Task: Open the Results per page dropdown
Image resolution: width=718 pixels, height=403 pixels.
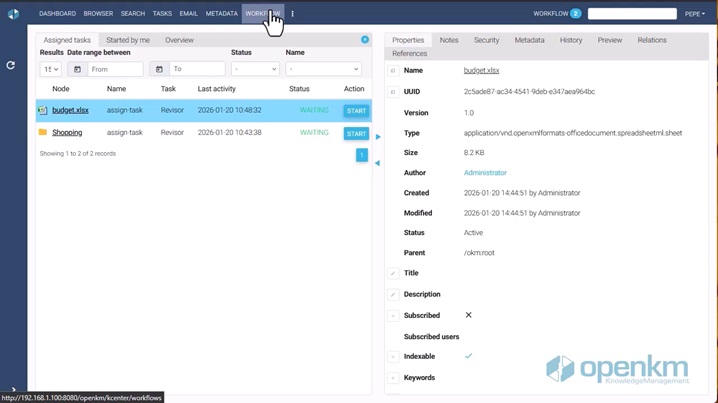Action: (x=50, y=69)
